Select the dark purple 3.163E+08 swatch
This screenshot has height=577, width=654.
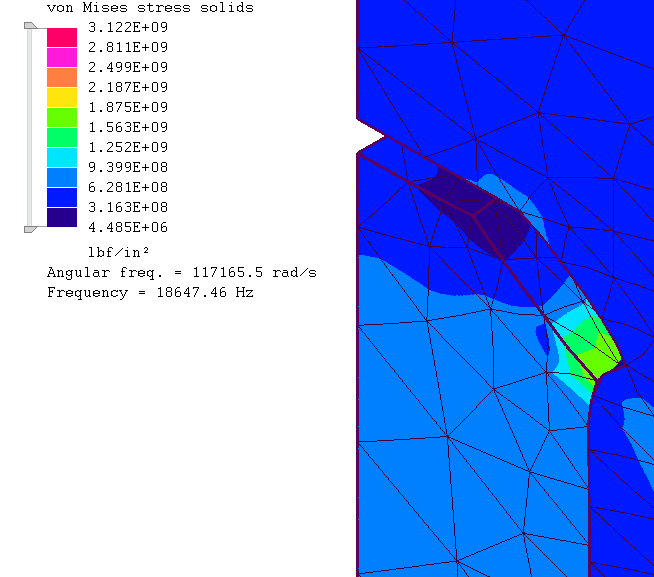pyautogui.click(x=62, y=217)
